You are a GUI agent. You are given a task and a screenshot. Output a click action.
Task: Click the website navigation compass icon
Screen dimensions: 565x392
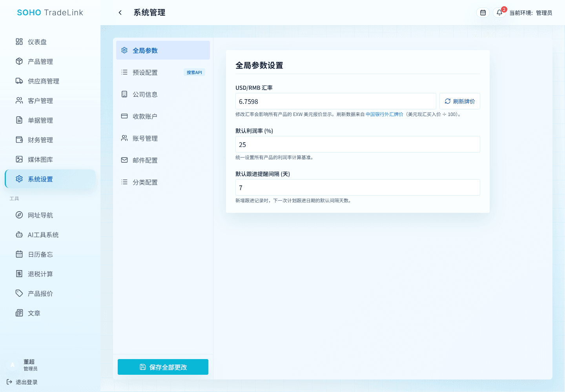[x=19, y=215]
